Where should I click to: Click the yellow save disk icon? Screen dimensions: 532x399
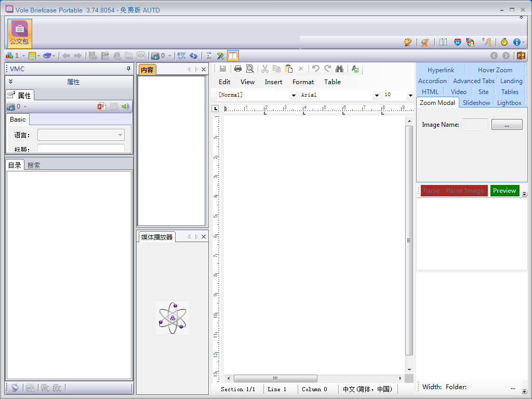point(32,56)
